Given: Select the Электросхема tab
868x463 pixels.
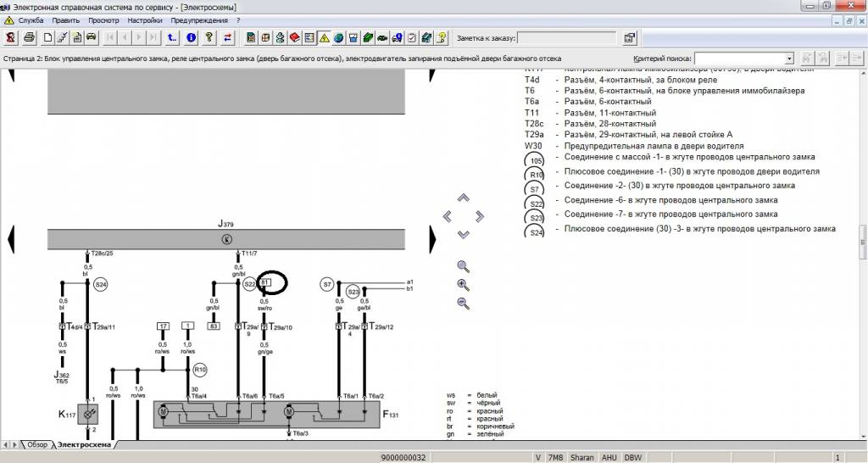Looking at the screenshot, I should point(83,444).
